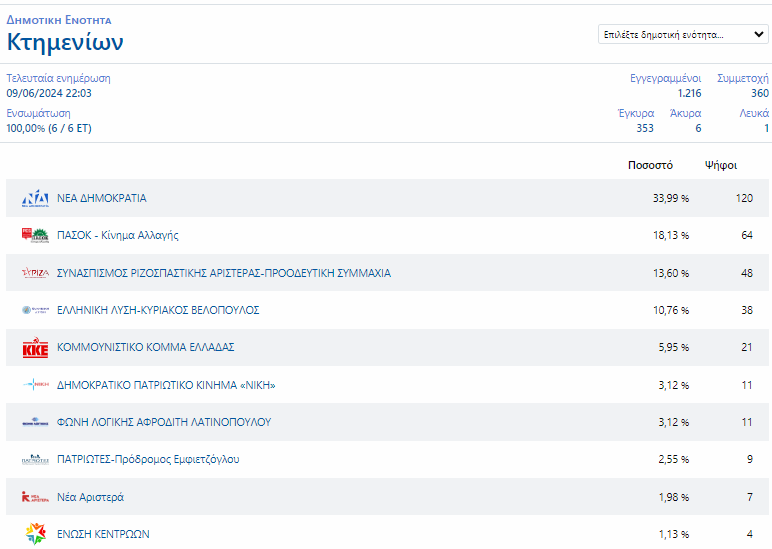Image resolution: width=772 pixels, height=549 pixels.
Task: Click the 38 votes value
Action: [x=747, y=310]
